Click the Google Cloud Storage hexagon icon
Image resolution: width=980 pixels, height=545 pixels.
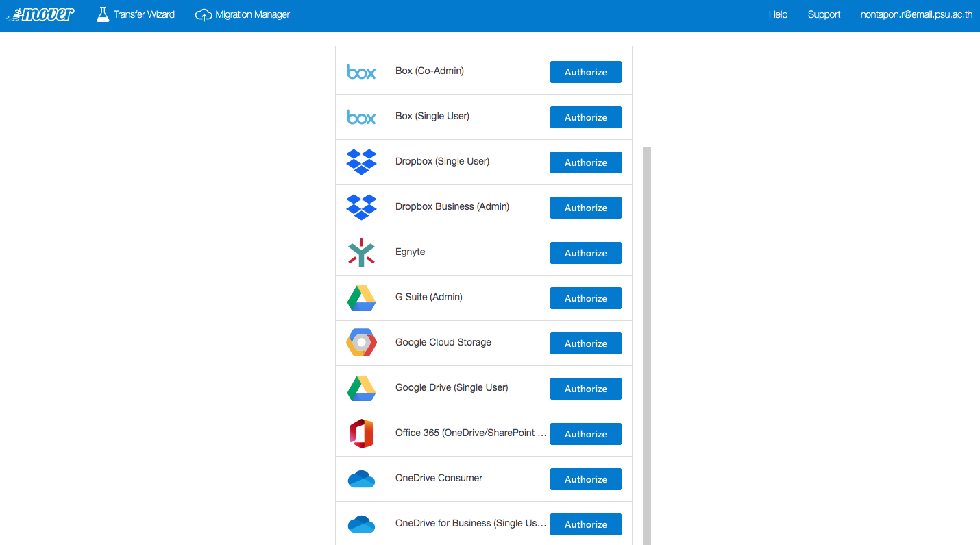pyautogui.click(x=361, y=342)
